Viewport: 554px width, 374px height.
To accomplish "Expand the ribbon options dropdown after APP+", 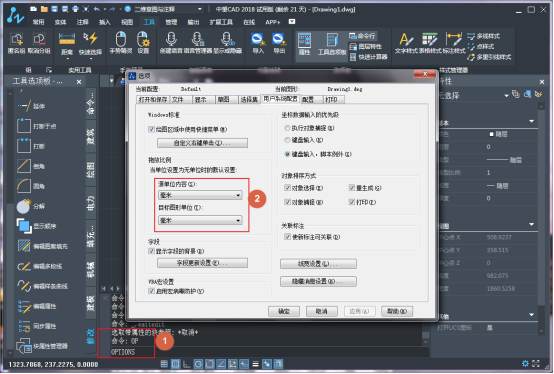I will coord(292,22).
